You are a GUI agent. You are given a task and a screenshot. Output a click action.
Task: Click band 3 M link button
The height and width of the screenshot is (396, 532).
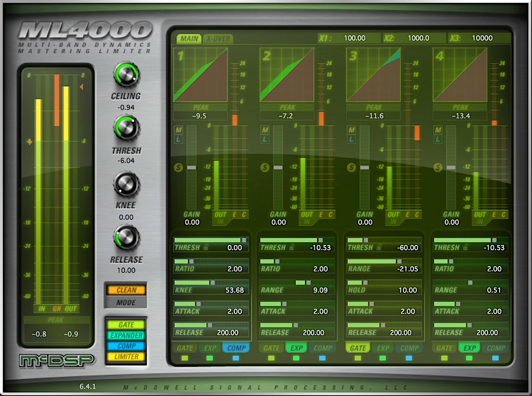coord(352,130)
